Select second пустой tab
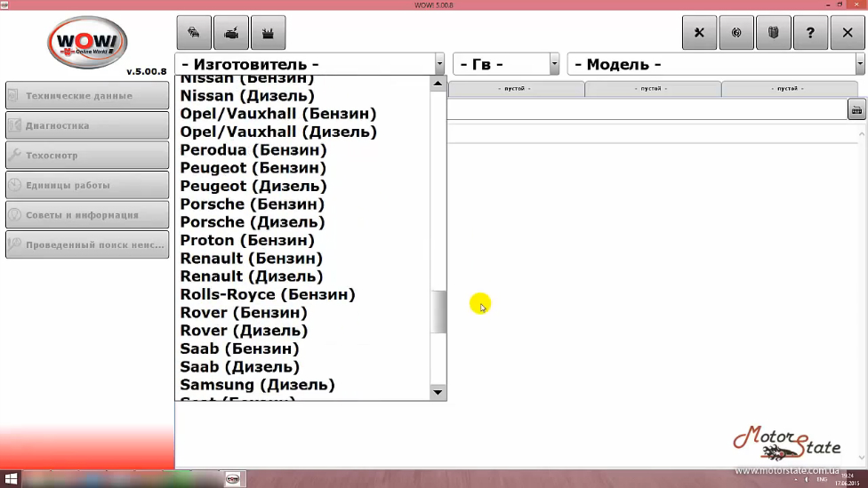Viewport: 868px width, 488px height. [x=653, y=89]
